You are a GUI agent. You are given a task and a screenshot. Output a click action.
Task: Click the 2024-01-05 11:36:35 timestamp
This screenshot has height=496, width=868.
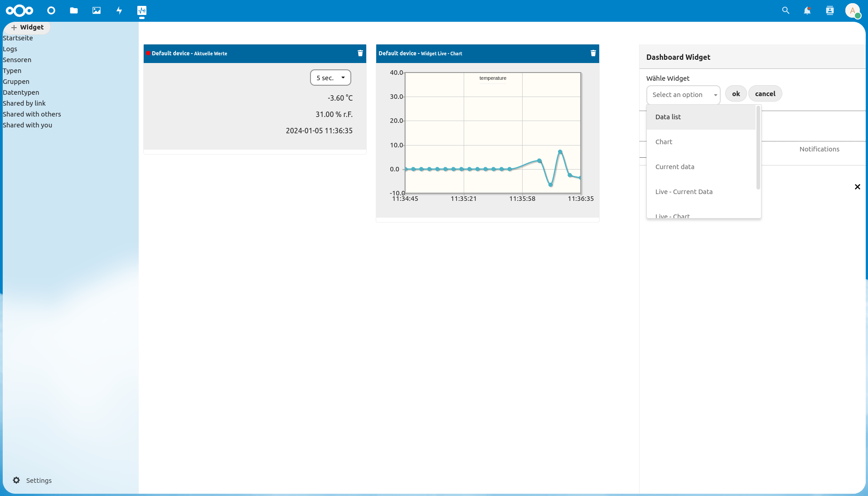(319, 131)
